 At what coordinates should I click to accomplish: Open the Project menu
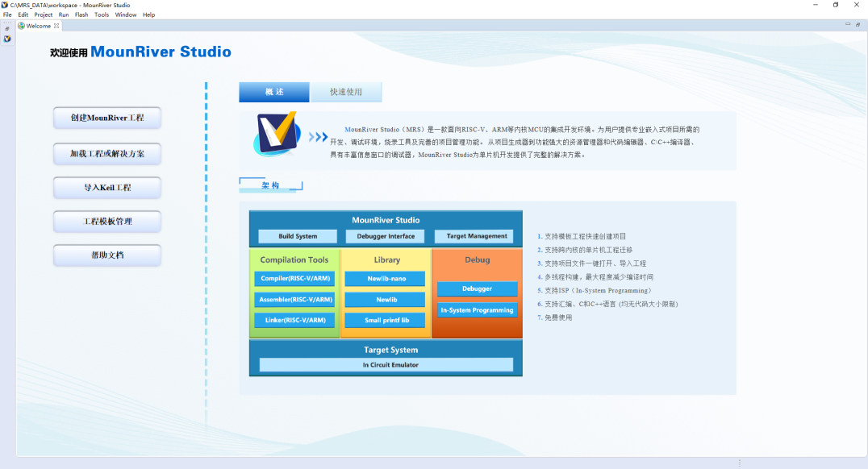pyautogui.click(x=44, y=15)
